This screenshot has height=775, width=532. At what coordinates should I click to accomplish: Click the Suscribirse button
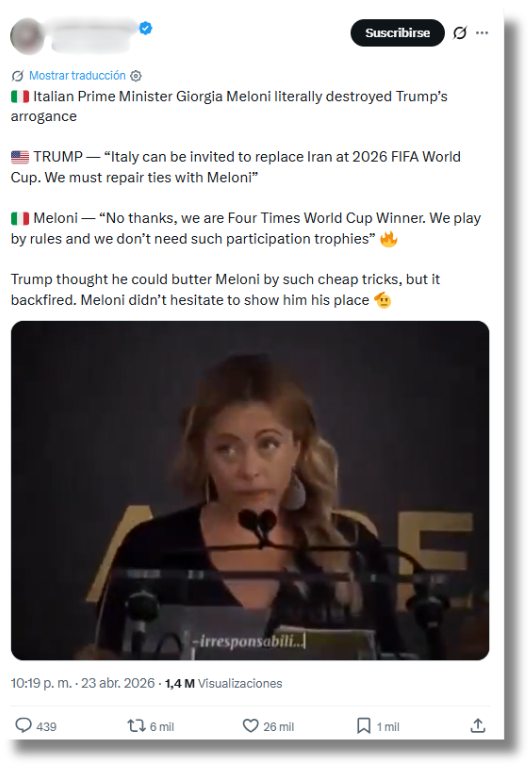(398, 33)
